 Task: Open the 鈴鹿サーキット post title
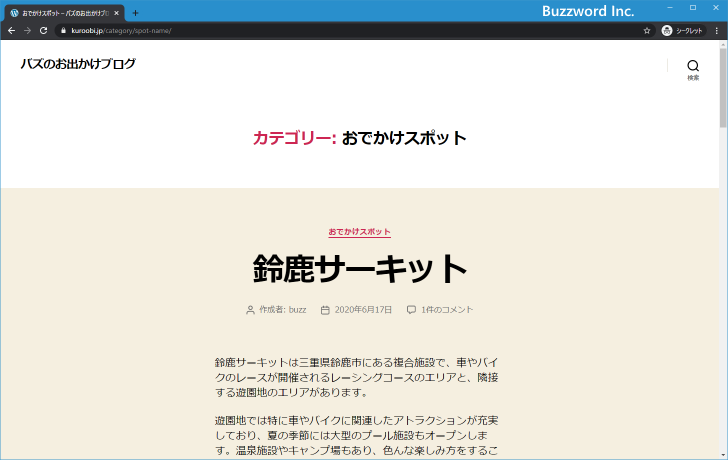(x=360, y=268)
